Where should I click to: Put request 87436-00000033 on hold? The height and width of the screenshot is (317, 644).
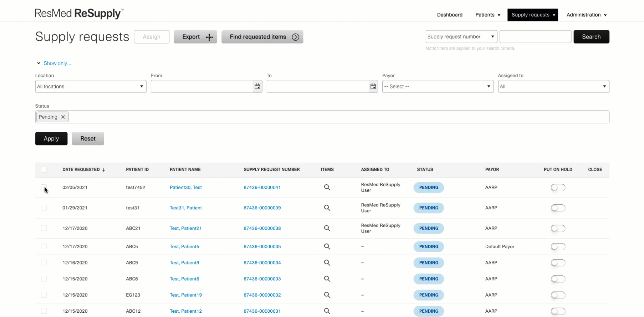(558, 279)
